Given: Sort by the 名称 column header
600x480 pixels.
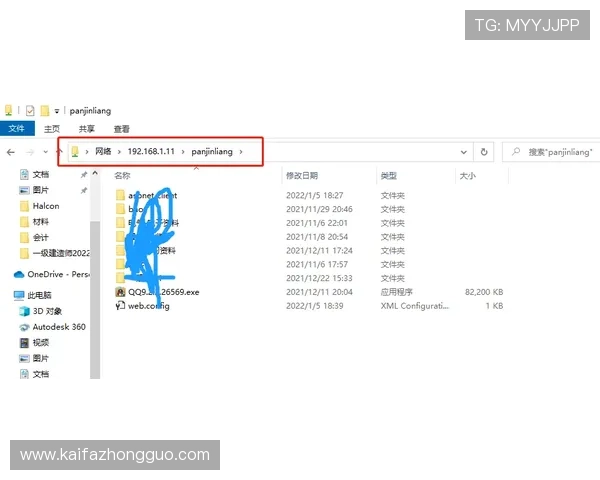Looking at the screenshot, I should pos(122,175).
